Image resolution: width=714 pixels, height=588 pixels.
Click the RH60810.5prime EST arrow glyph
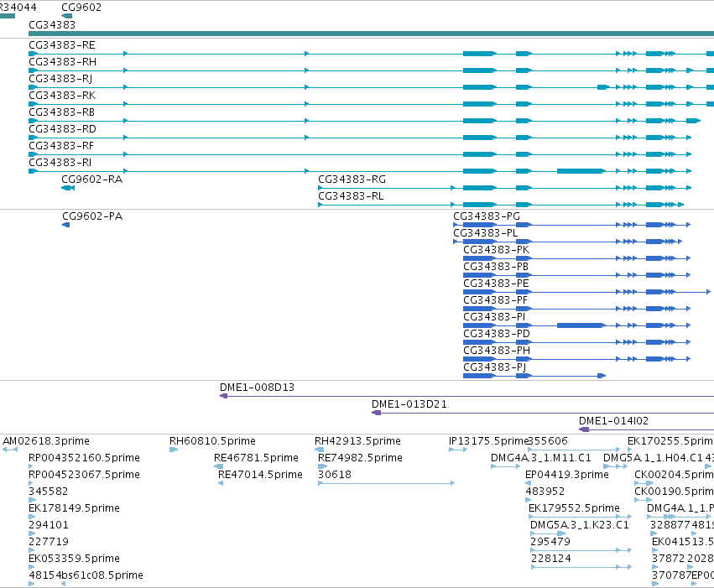[x=174, y=450]
